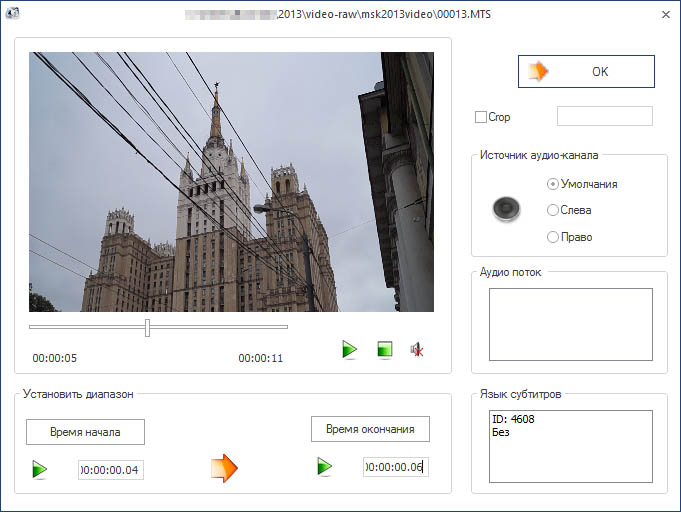Select Без in subtitle language list
The image size is (681, 512).
(501, 432)
